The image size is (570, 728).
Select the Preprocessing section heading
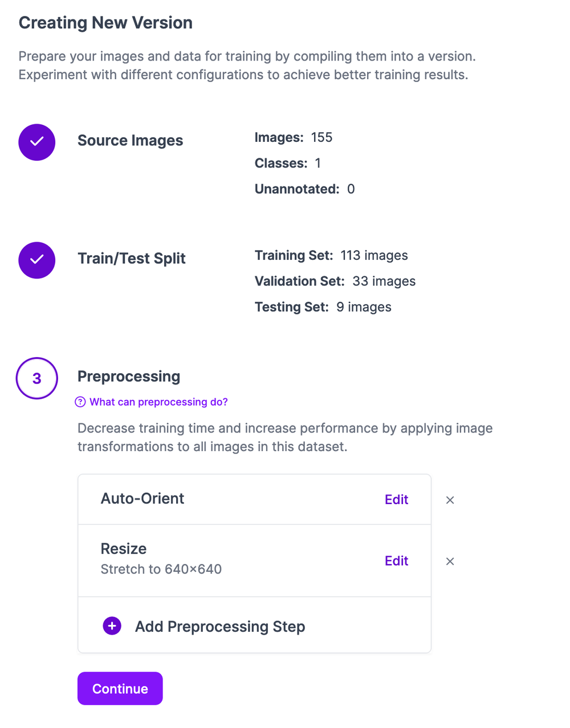point(129,377)
